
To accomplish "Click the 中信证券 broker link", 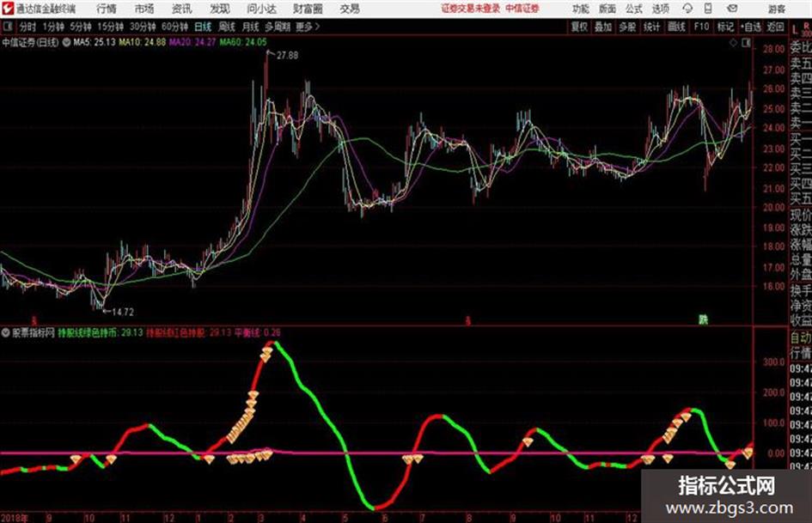I will (x=522, y=9).
